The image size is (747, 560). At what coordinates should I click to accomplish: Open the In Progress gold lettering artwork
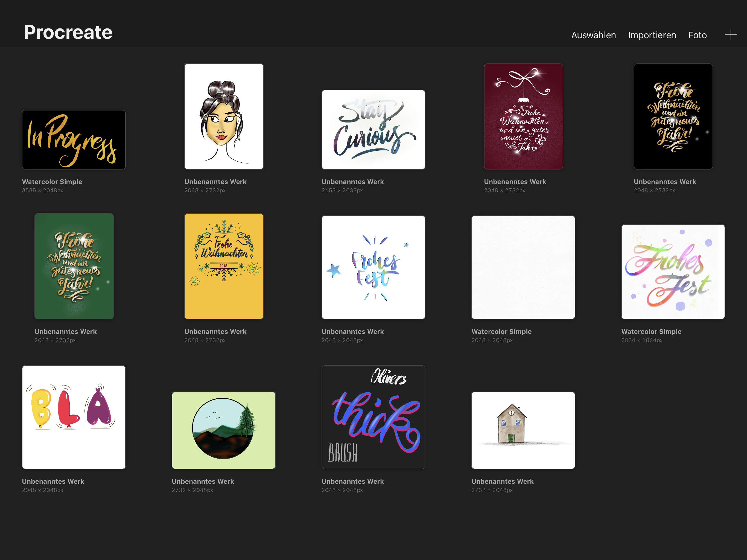(x=74, y=139)
